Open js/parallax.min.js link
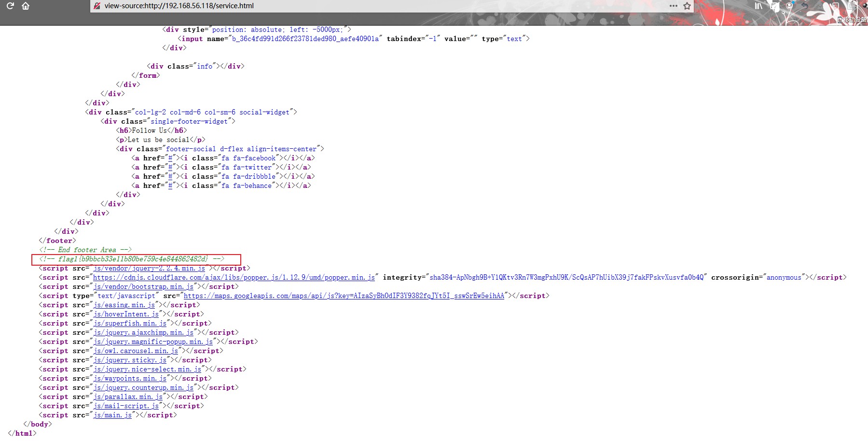868x441 pixels. coord(128,397)
